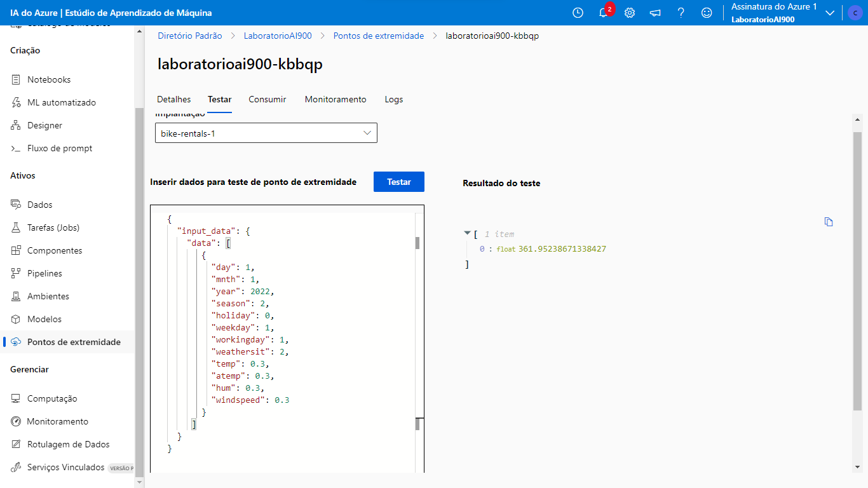Click the user account avatar
This screenshot has width=868, height=488.
(x=855, y=13)
